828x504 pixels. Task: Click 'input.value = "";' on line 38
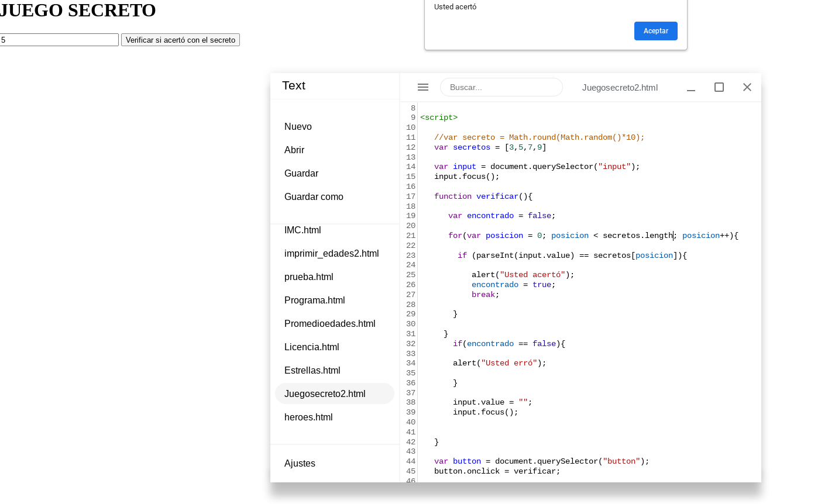pos(493,402)
